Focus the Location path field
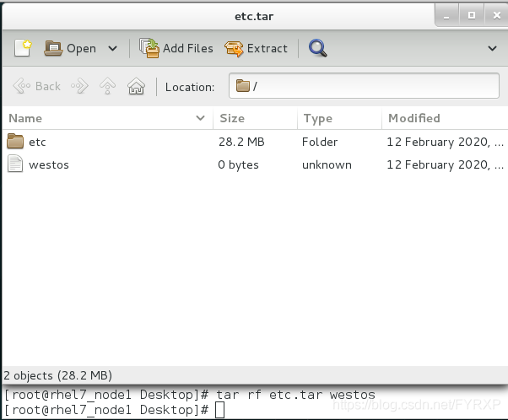508x420 pixels. click(x=364, y=86)
